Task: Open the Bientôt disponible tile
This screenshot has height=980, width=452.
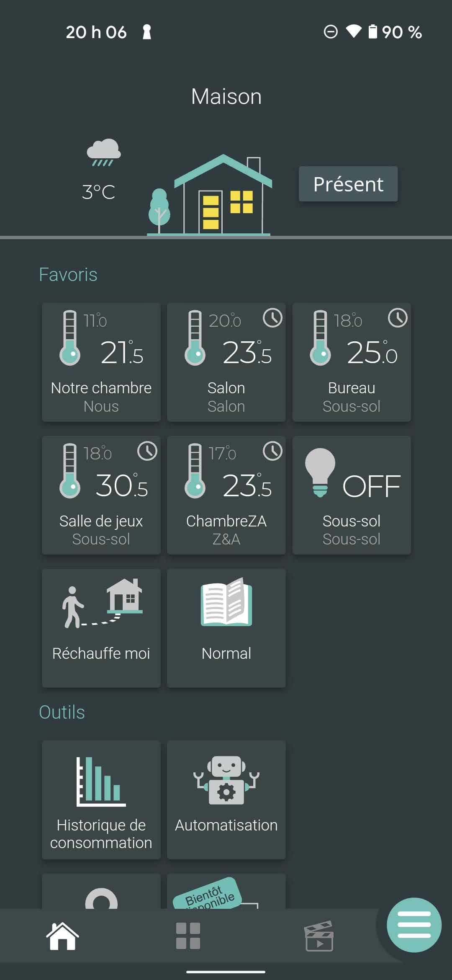Action: coord(226,892)
